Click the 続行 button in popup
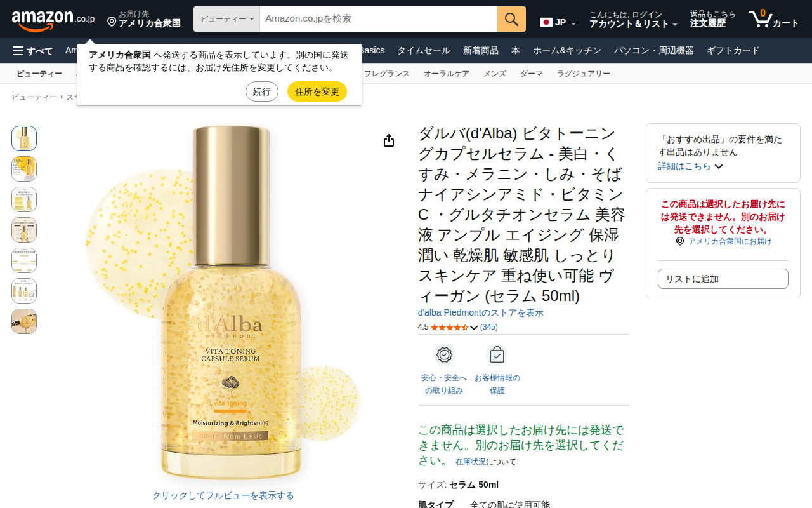Image resolution: width=812 pixels, height=508 pixels. [x=262, y=91]
